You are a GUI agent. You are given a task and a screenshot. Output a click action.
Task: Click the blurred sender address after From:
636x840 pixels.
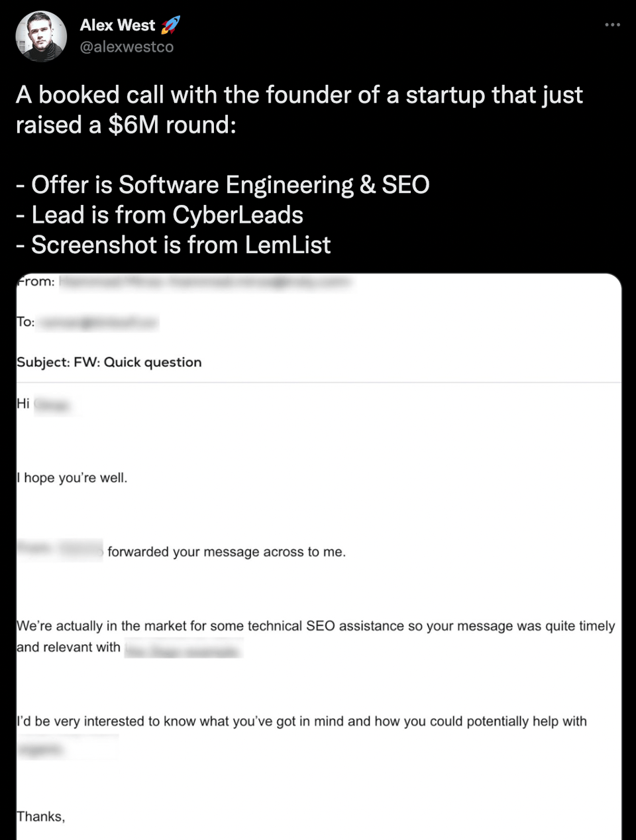tap(205, 282)
